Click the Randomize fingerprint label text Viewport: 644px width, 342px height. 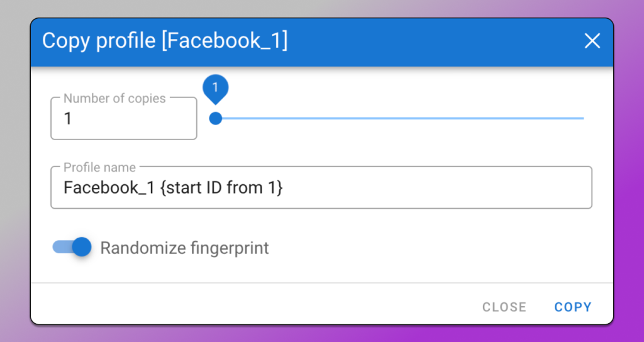[184, 248]
